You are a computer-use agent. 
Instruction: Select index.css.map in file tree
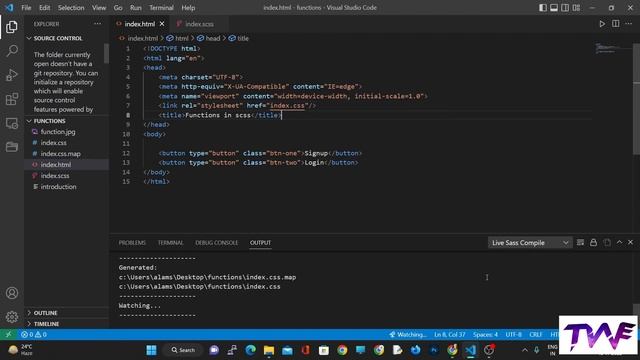pos(60,153)
